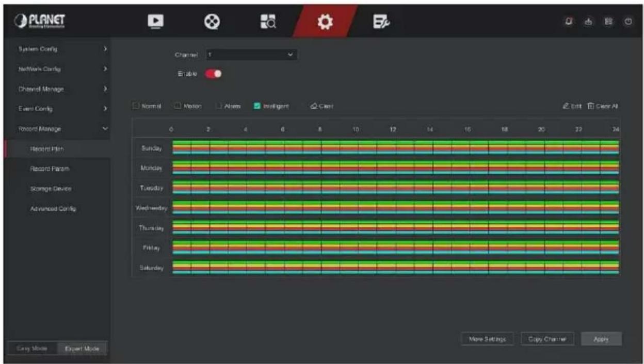Image resolution: width=644 pixels, height=364 pixels.
Task: Click the Sunday row label
Action: (151, 148)
